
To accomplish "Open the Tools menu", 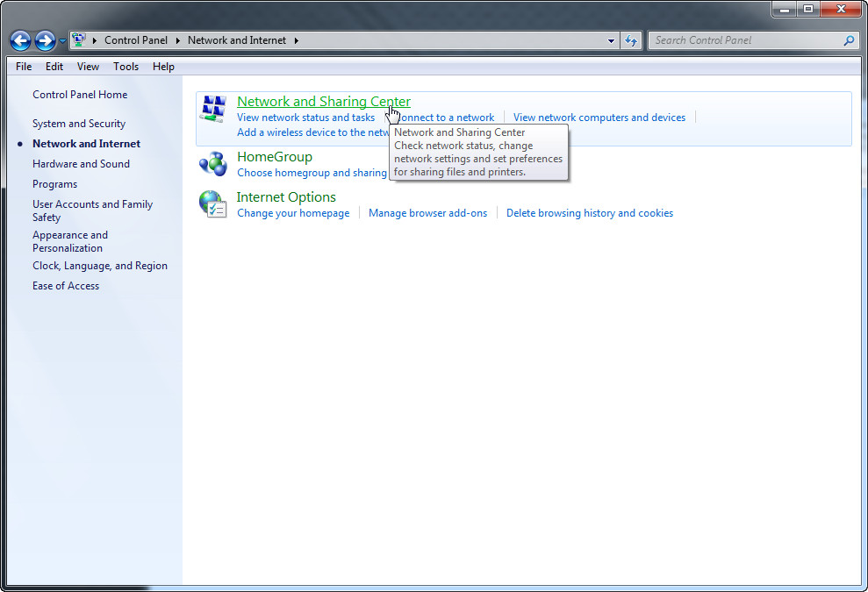I will (x=126, y=67).
